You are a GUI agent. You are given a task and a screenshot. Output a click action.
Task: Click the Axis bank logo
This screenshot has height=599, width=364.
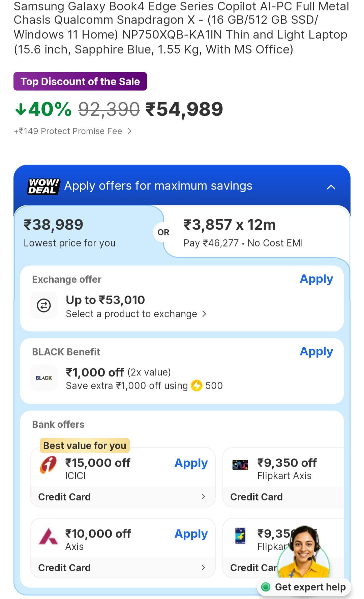(48, 536)
